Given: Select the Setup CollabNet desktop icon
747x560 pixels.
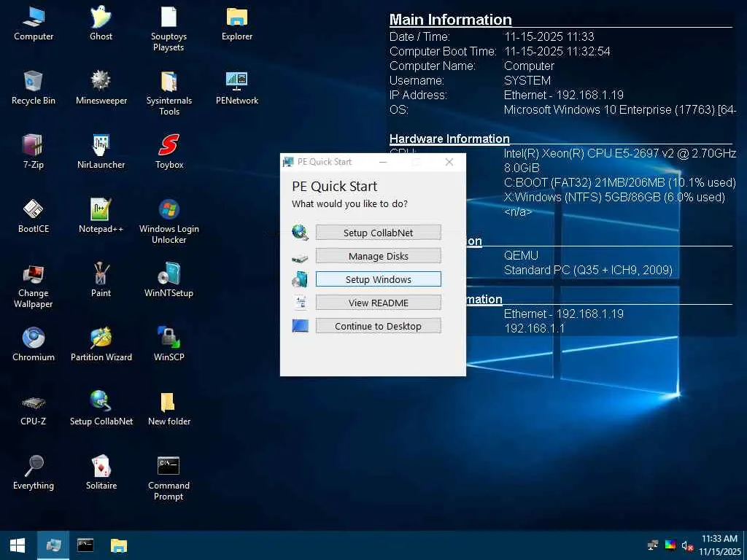Looking at the screenshot, I should point(101,409).
